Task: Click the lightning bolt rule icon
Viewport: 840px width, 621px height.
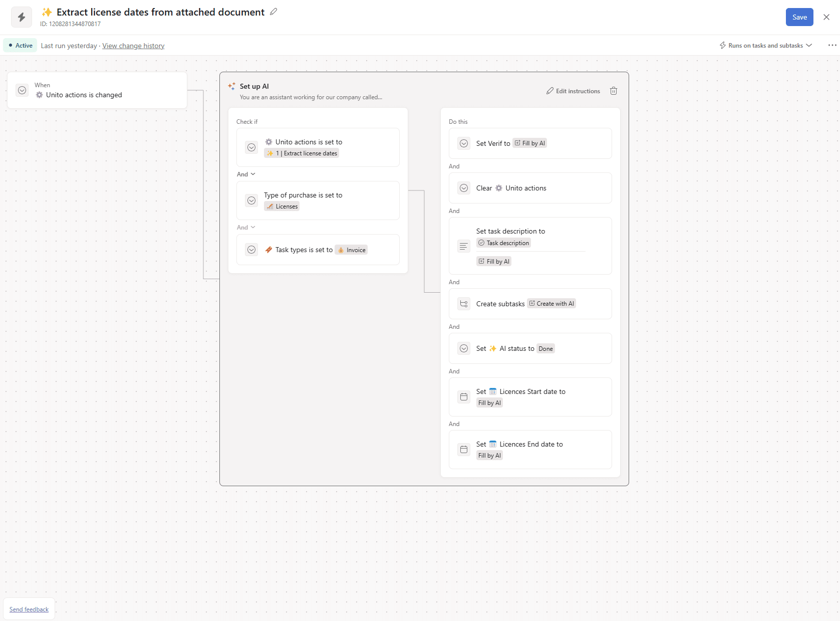Action: (22, 17)
